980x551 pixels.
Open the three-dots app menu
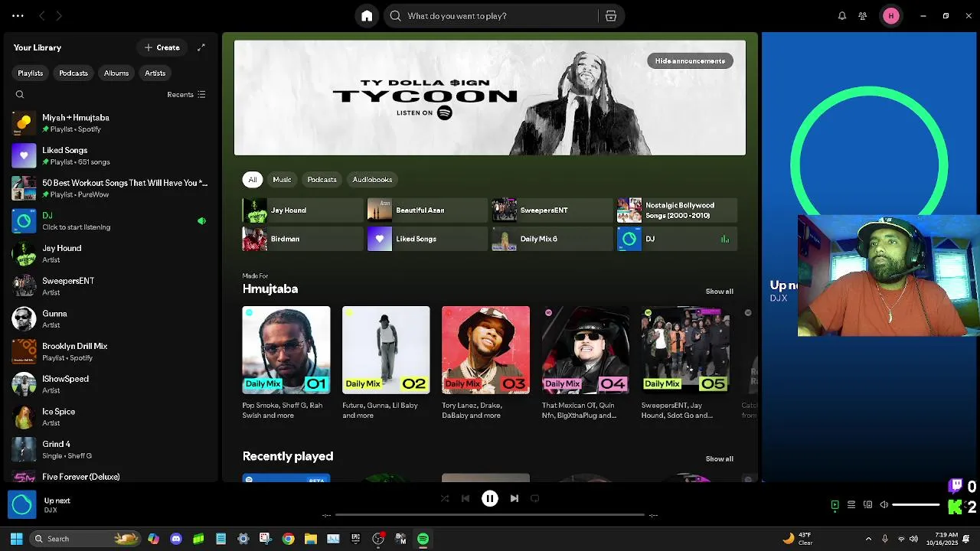pyautogui.click(x=18, y=16)
